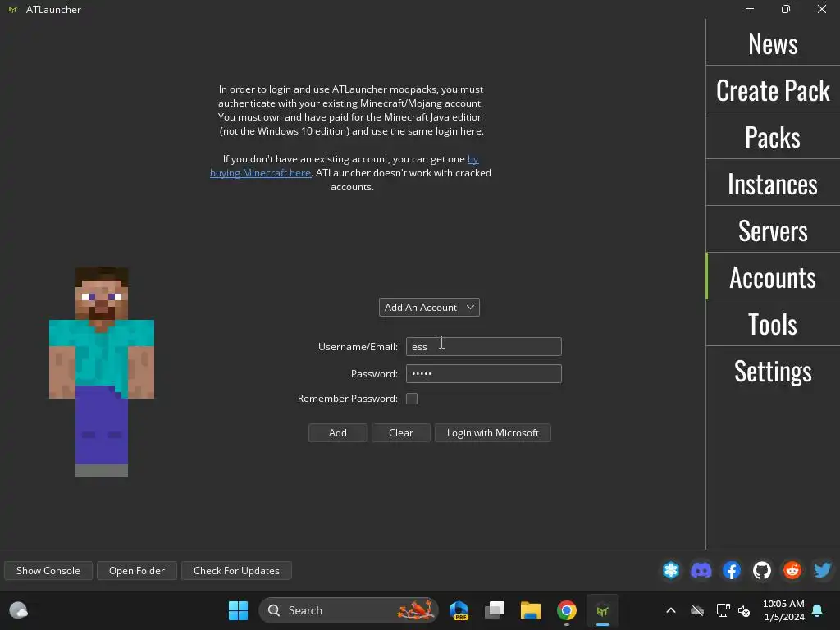Toggle the Remember Password checkbox
The width and height of the screenshot is (840, 630).
click(412, 399)
